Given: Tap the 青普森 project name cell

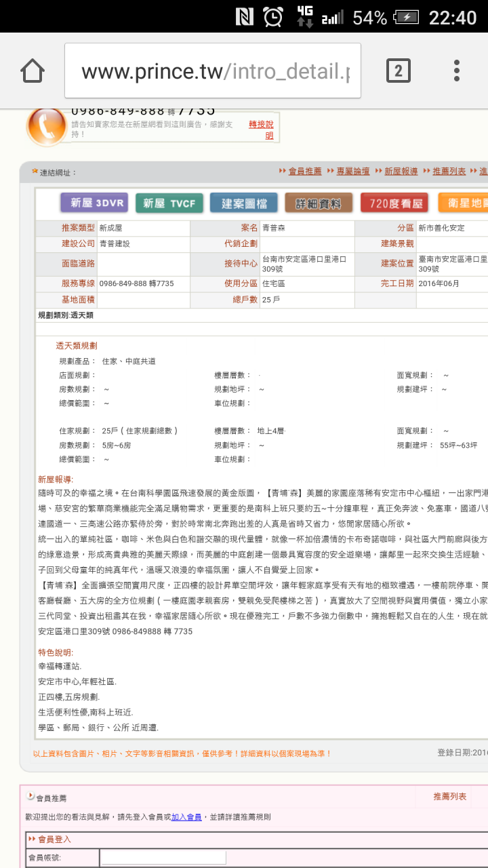Looking at the screenshot, I should point(306,228).
